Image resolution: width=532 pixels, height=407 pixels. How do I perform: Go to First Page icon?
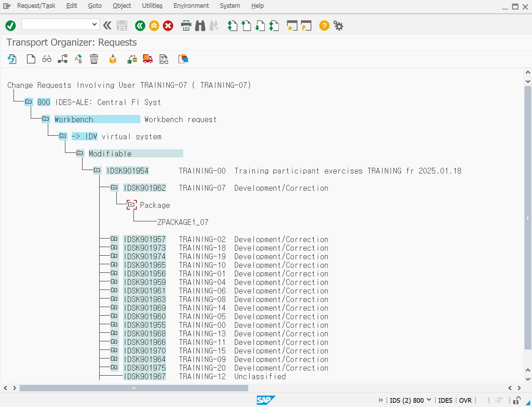[x=232, y=26]
